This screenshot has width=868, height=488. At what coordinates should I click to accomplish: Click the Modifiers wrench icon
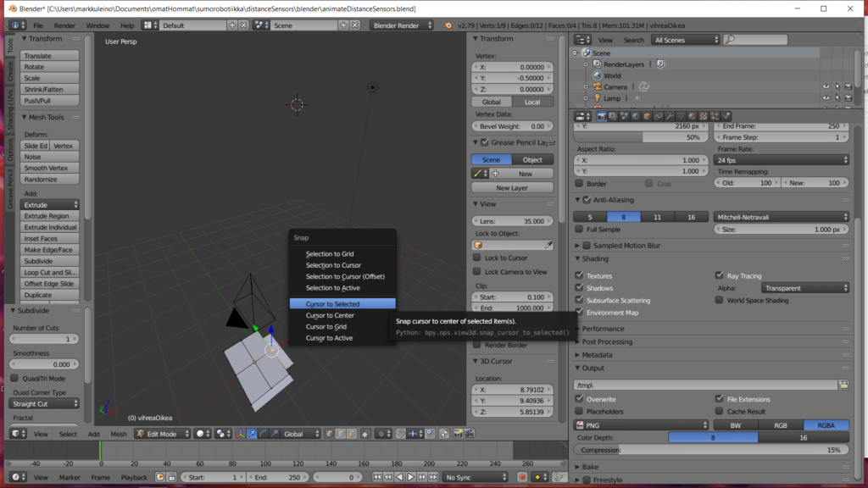[x=669, y=116]
